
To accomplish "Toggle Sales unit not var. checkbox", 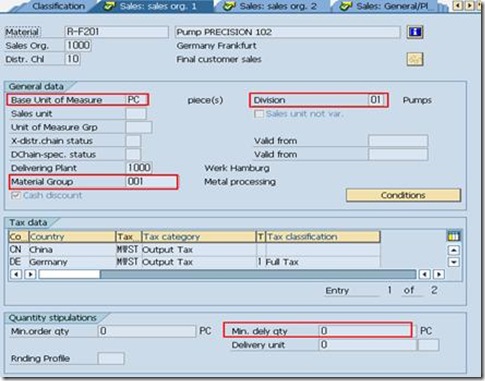I will click(x=259, y=114).
